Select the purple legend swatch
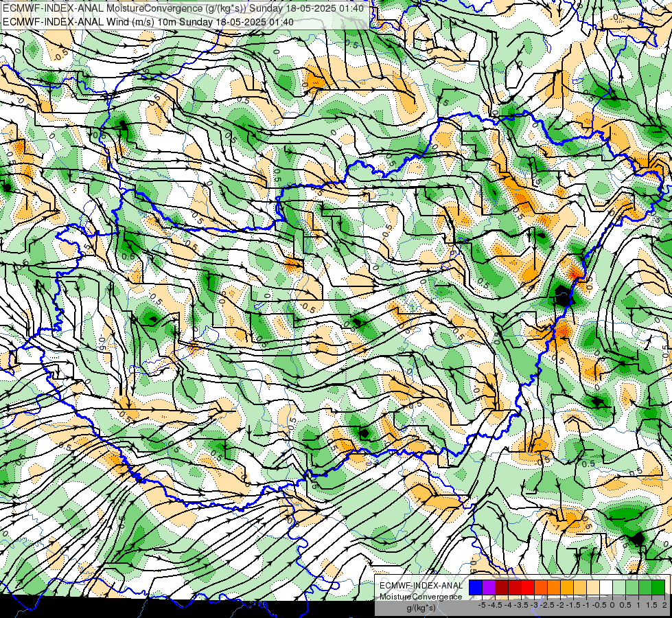The image size is (672, 618). tap(489, 587)
